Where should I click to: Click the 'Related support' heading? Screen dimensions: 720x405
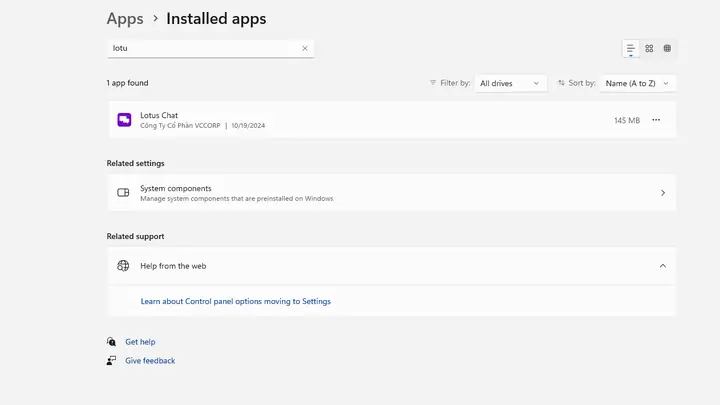point(135,236)
